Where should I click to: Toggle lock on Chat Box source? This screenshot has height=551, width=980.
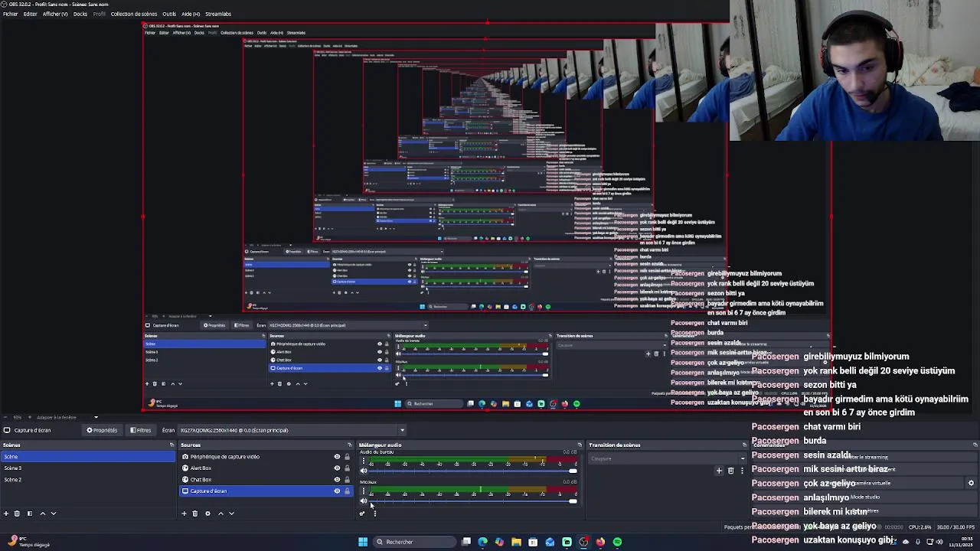[x=347, y=480]
